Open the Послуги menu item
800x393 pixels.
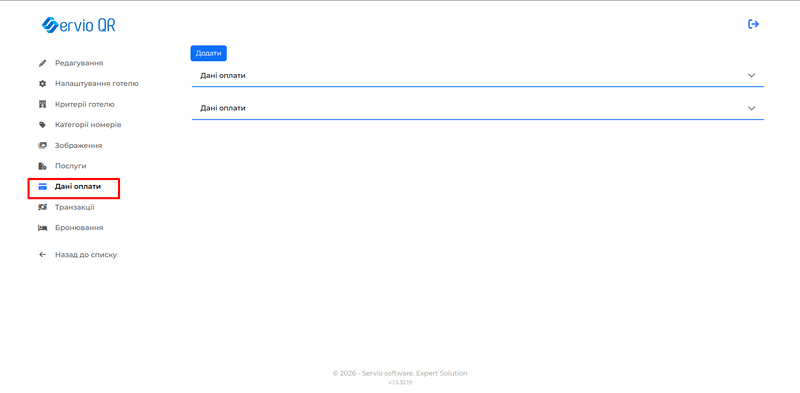coord(70,166)
